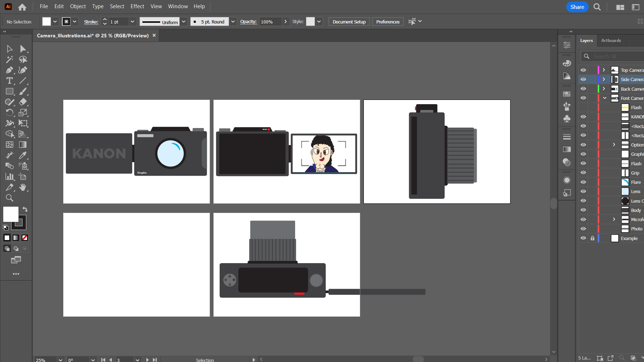
Task: Select the Zoom tool in toolbar
Action: 9,198
